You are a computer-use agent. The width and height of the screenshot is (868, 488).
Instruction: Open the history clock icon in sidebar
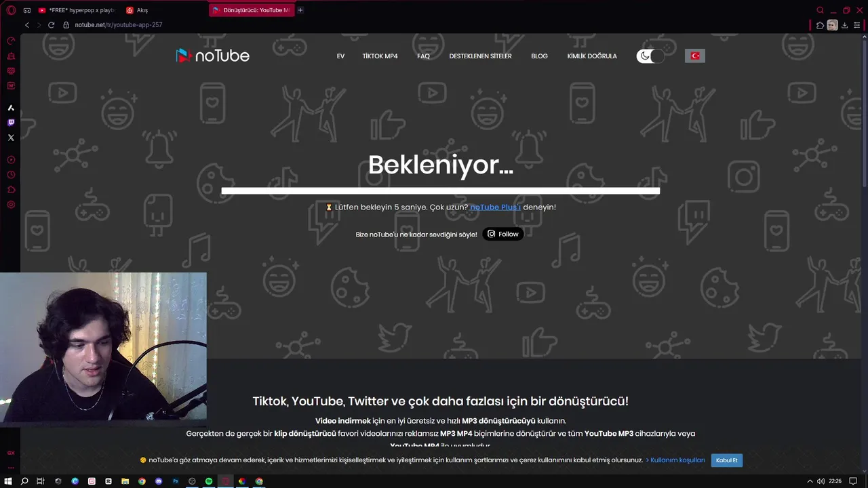11,175
